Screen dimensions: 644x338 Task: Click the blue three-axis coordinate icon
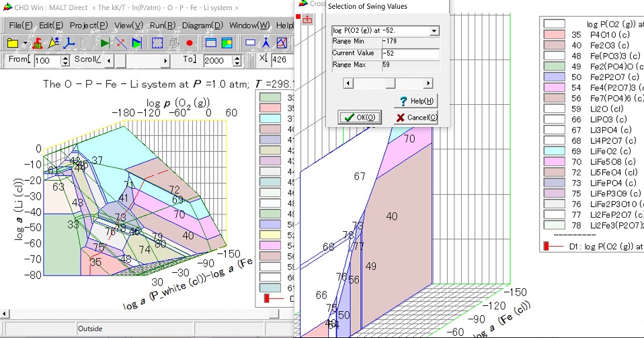[68, 43]
